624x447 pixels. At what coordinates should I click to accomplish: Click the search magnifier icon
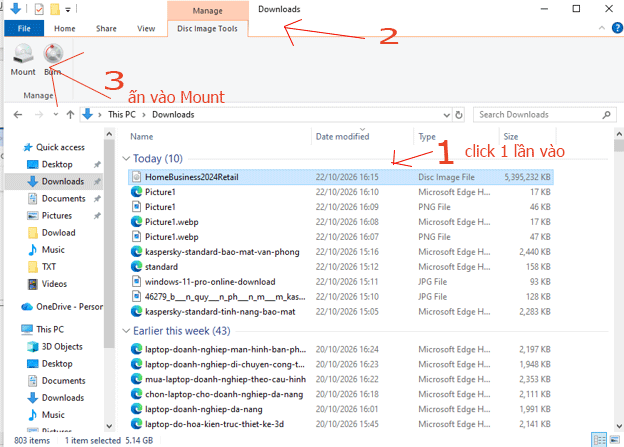(x=606, y=115)
